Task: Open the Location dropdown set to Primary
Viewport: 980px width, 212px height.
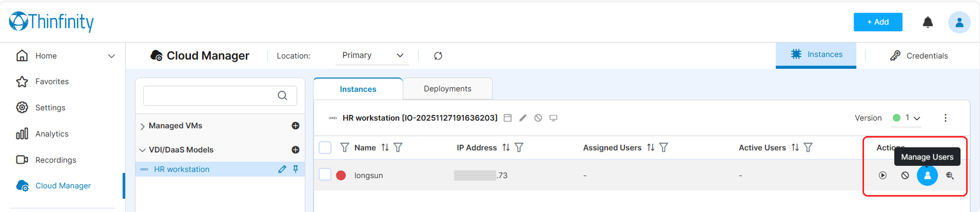Action: coord(372,55)
